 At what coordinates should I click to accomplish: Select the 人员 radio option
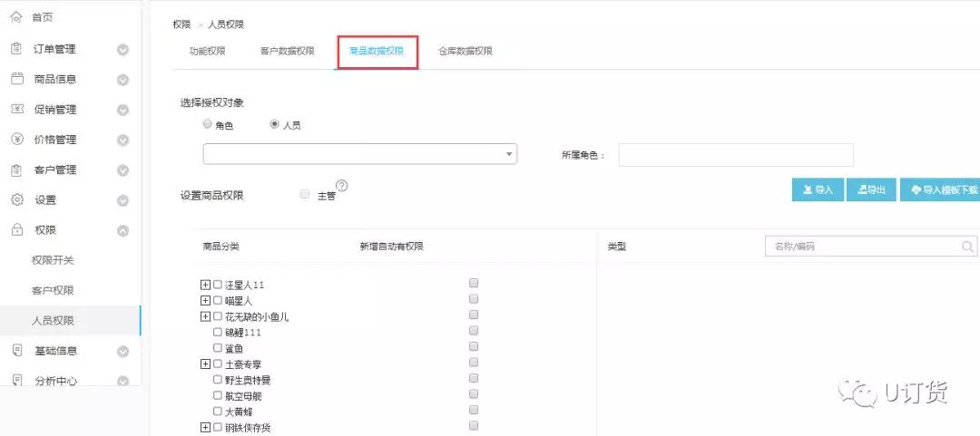click(274, 124)
